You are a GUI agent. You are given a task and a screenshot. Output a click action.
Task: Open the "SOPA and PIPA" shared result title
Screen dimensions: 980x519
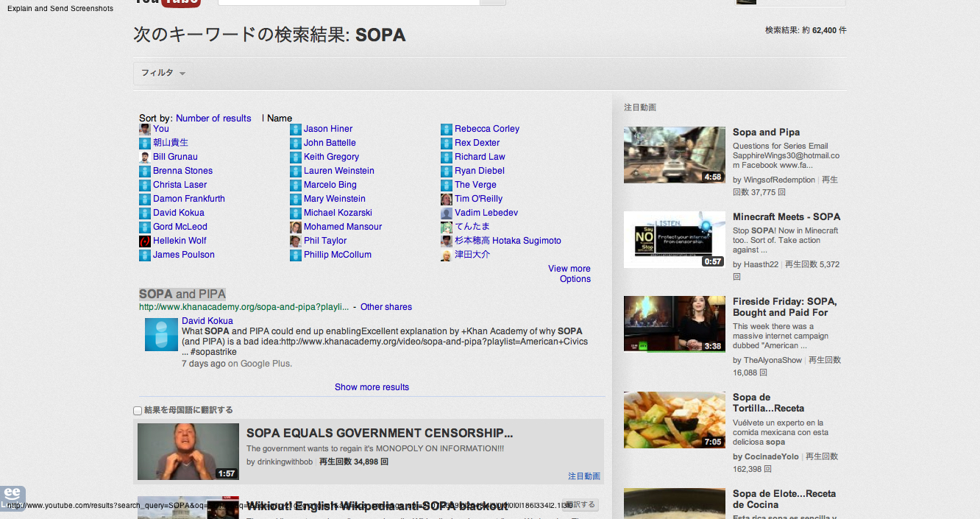[x=182, y=294]
